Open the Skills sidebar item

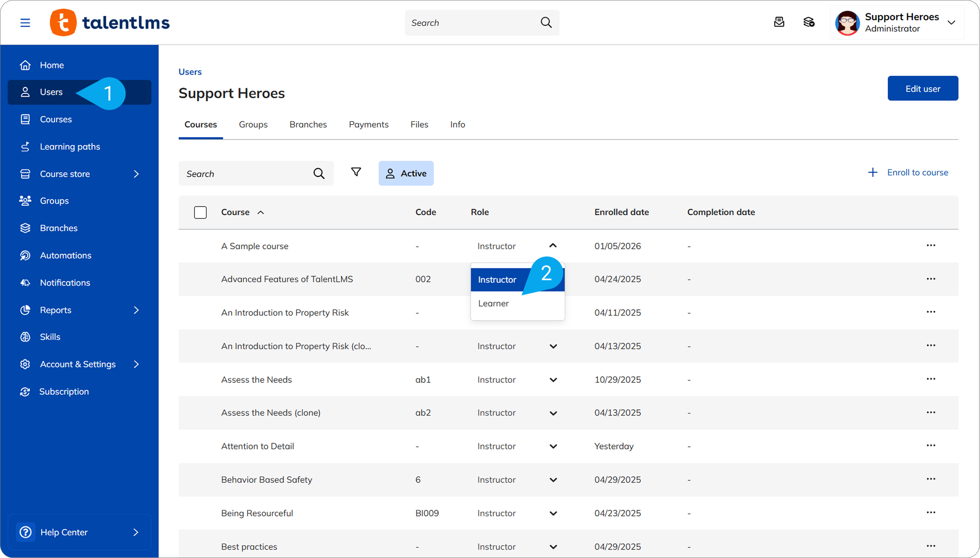[x=50, y=337]
